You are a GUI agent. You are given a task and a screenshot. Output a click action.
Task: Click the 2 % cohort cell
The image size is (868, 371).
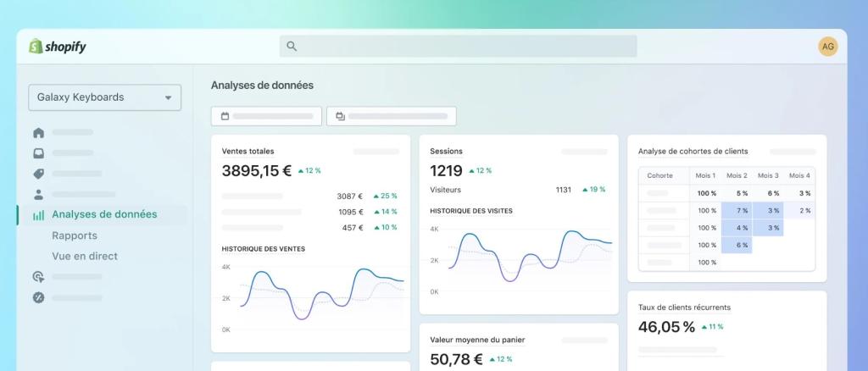799,210
